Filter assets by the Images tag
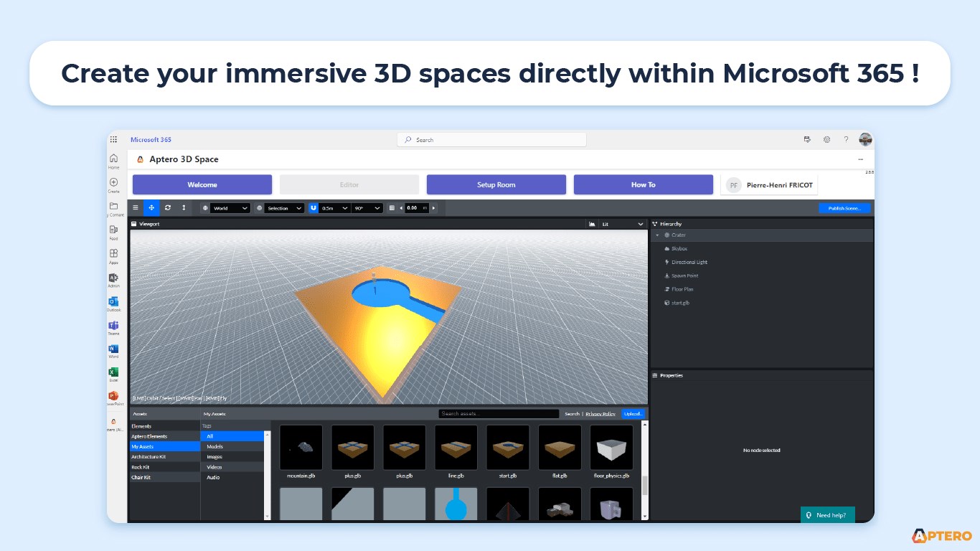The image size is (980, 551). 233,456
